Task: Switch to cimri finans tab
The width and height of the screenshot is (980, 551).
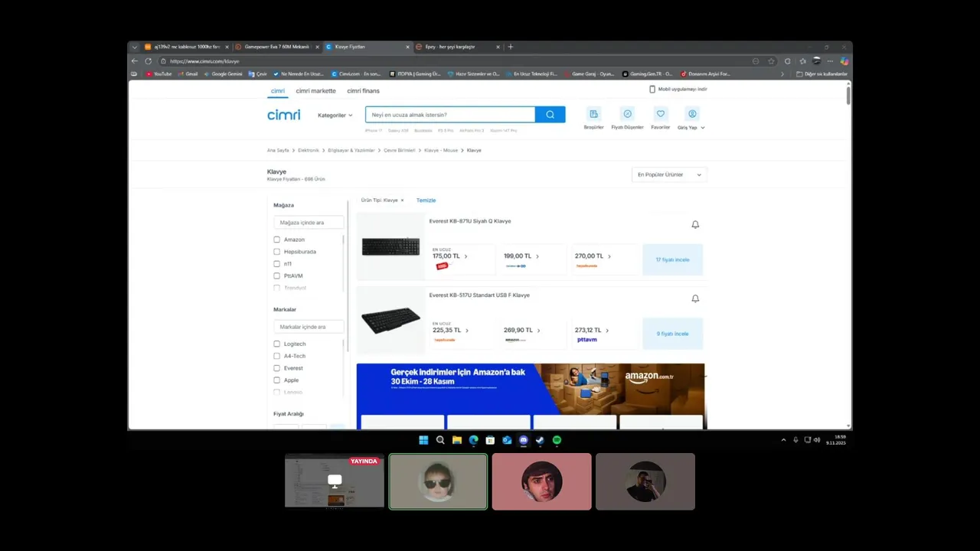Action: 363,91
